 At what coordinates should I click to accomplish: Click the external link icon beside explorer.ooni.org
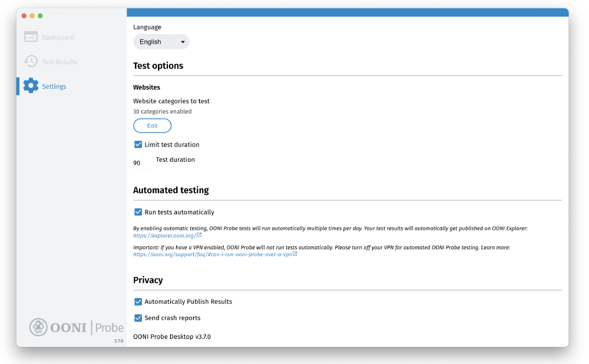(199, 235)
